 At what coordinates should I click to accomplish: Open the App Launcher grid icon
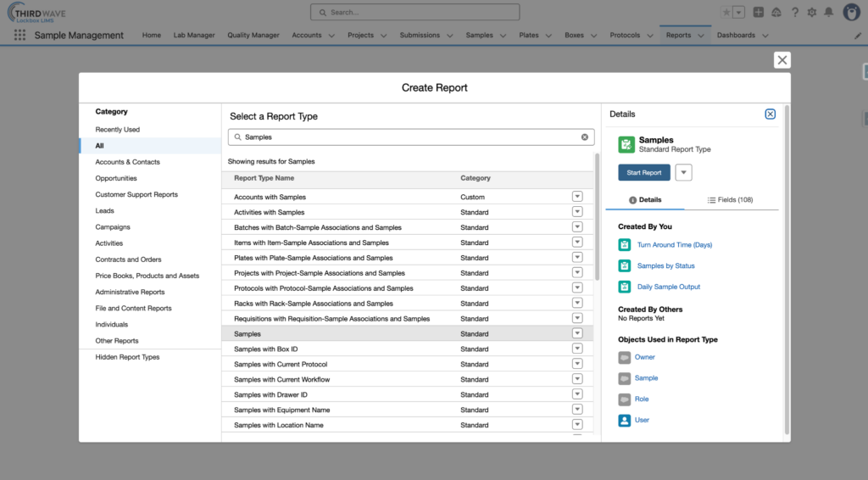coord(20,35)
